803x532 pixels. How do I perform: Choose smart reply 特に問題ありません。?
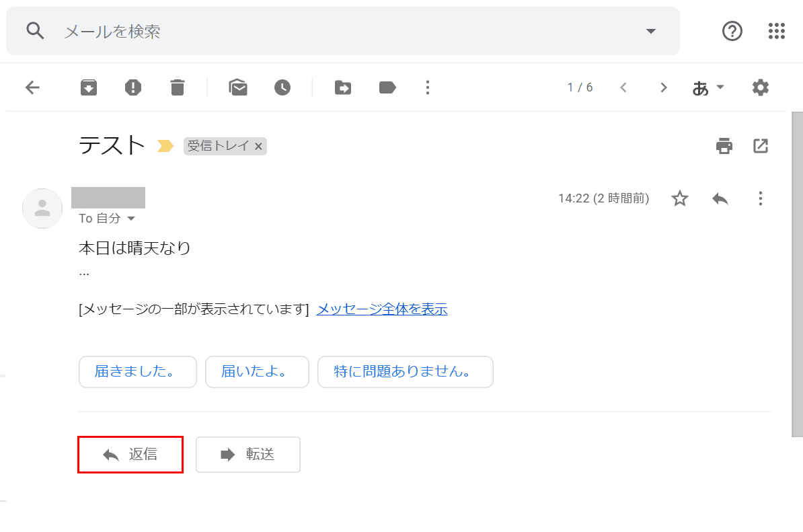pos(405,372)
